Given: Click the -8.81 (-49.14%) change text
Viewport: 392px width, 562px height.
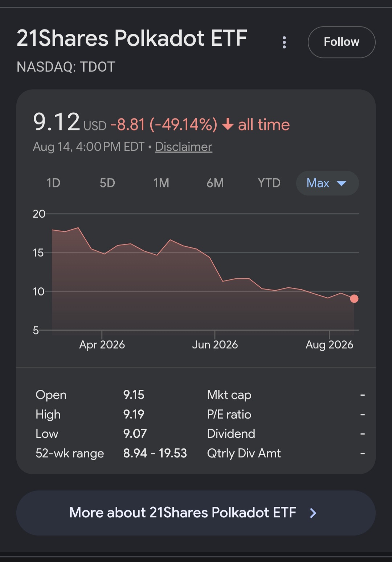Looking at the screenshot, I should pyautogui.click(x=164, y=125).
